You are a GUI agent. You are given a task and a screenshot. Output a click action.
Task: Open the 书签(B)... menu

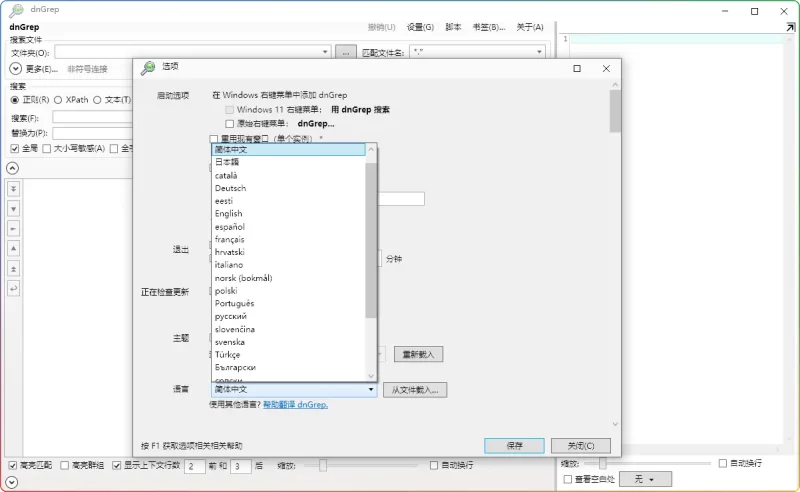click(489, 27)
